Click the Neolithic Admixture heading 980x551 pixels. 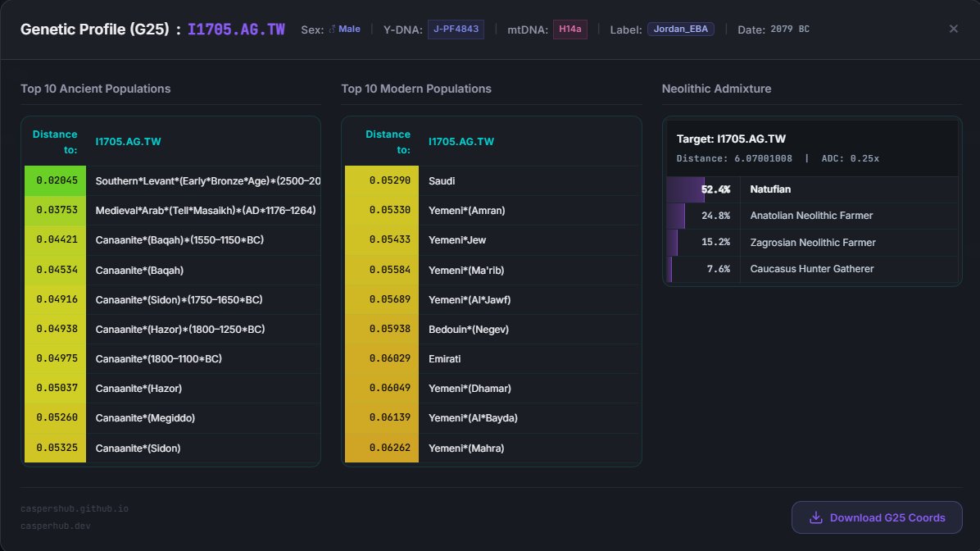[x=716, y=89]
